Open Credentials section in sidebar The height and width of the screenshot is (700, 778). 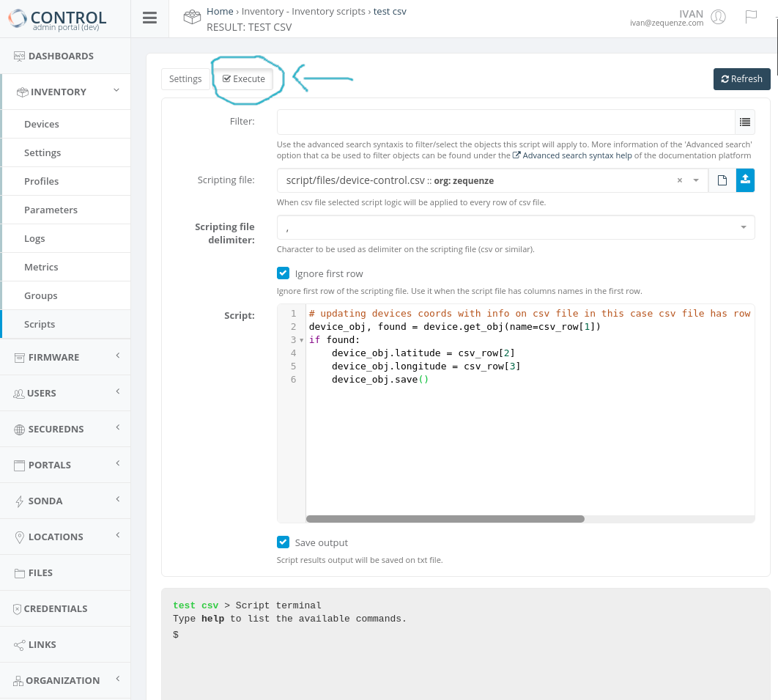click(x=57, y=608)
